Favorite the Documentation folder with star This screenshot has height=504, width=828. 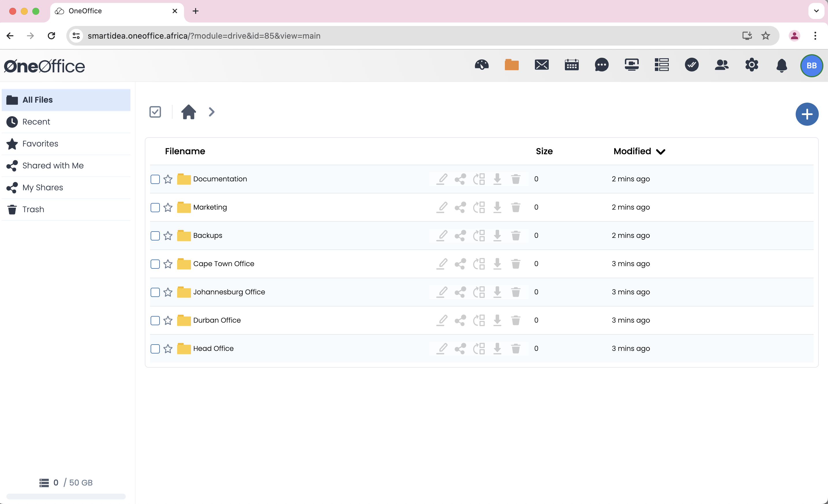[168, 179]
